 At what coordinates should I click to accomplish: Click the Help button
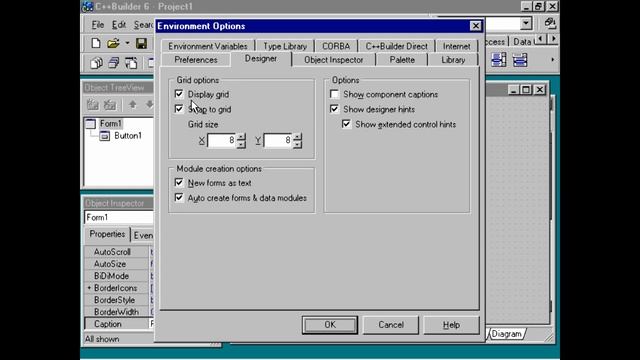(x=451, y=325)
